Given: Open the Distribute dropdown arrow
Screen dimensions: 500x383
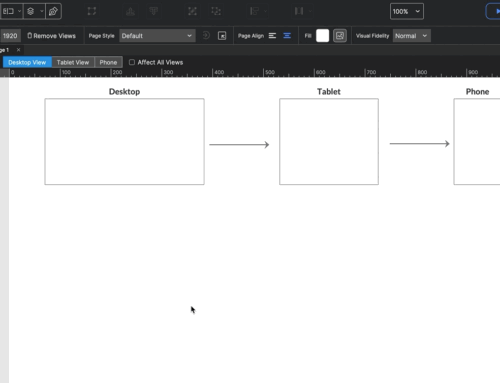Looking at the screenshot, I should (310, 11).
